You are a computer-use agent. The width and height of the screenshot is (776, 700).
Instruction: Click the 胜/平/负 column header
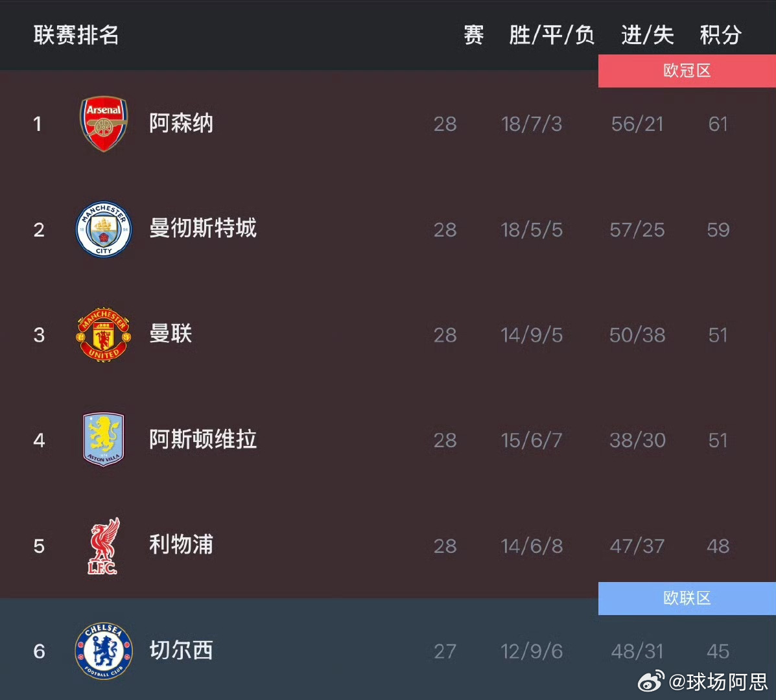click(x=552, y=34)
